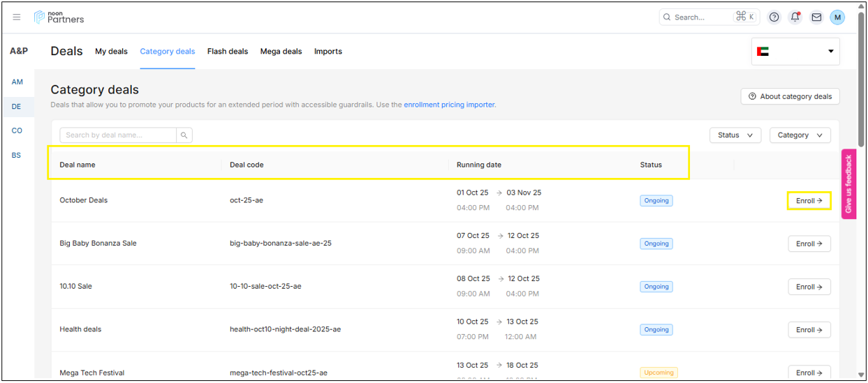Select the CO sidebar item

17,130
